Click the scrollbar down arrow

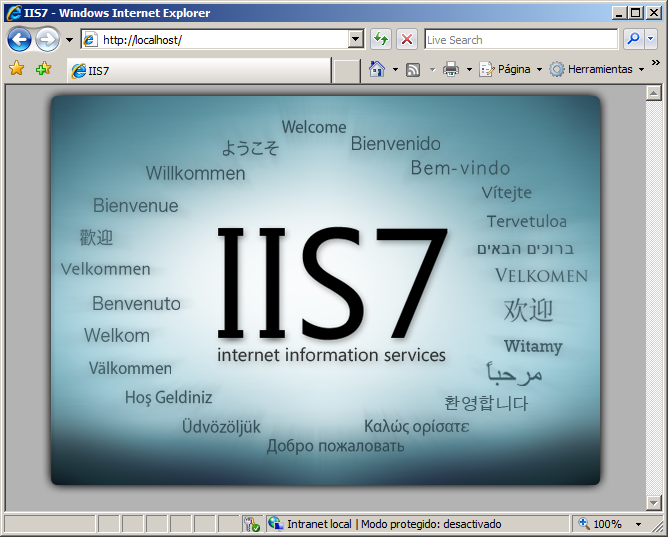[x=654, y=503]
